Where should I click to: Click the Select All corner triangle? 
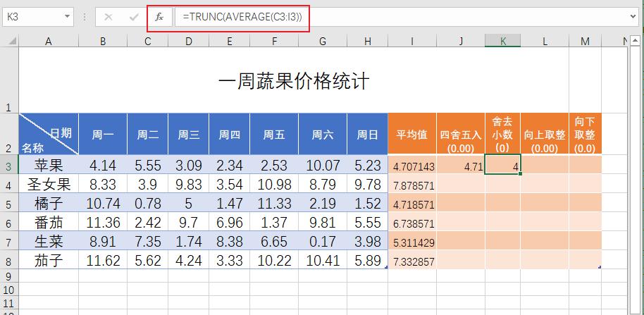[x=13, y=41]
